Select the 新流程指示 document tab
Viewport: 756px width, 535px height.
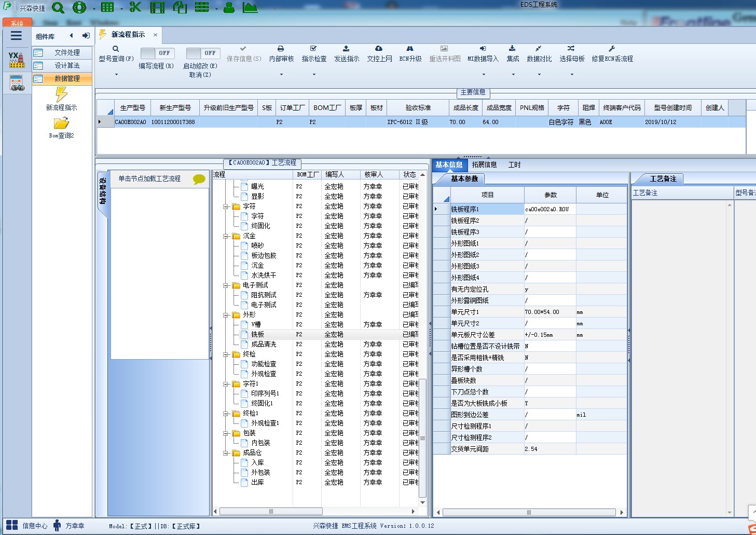tap(128, 35)
